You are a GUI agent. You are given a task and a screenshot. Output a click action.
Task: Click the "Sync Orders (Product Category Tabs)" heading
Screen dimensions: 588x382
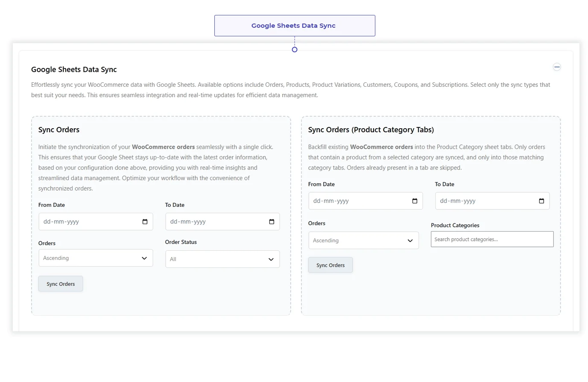371,130
